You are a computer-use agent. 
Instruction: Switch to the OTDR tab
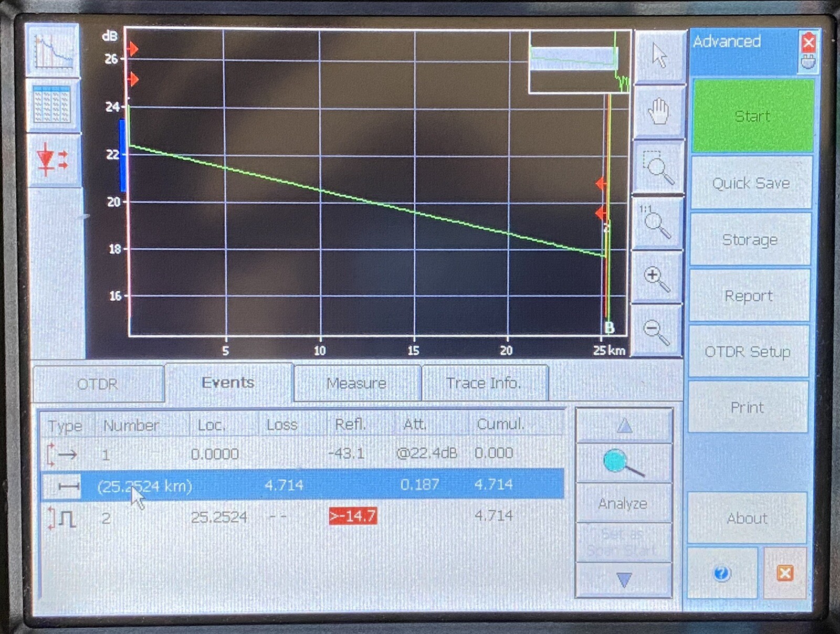[98, 384]
